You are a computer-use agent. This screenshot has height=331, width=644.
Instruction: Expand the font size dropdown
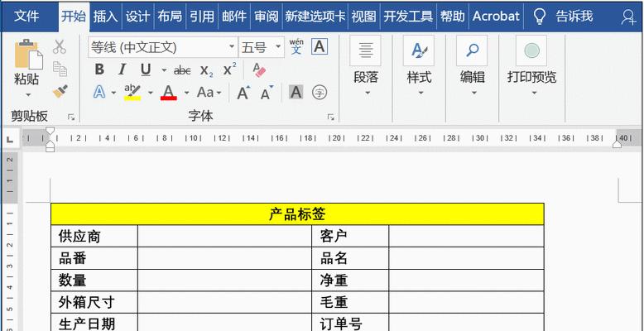278,47
